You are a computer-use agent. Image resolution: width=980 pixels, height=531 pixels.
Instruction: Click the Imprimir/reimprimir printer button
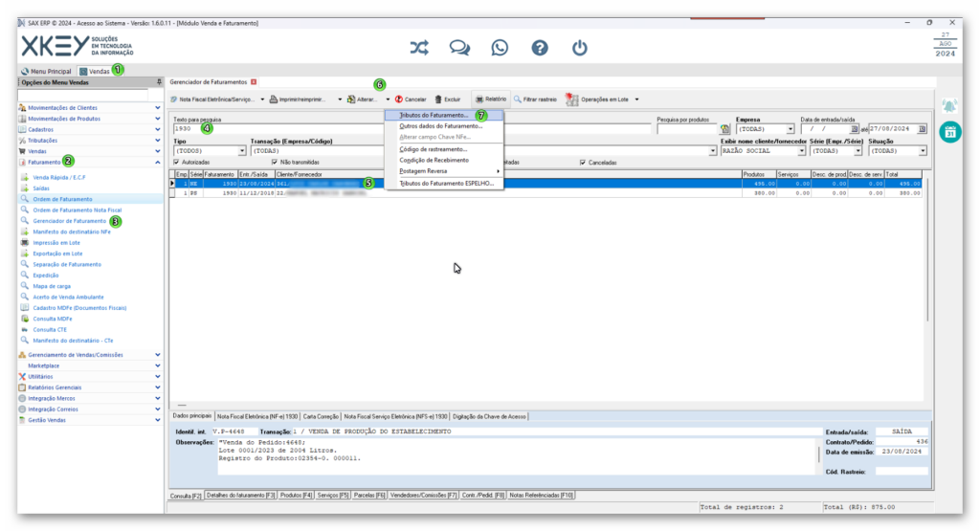coord(299,100)
